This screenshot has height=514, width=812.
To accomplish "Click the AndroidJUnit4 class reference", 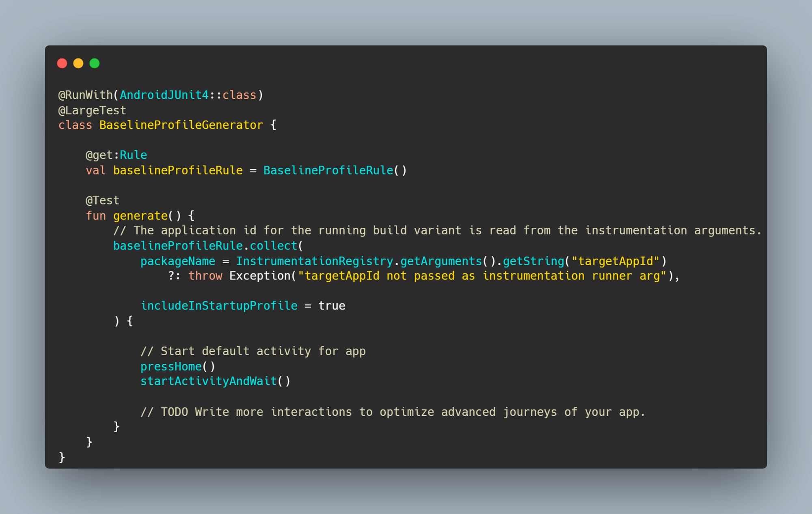I will (164, 95).
